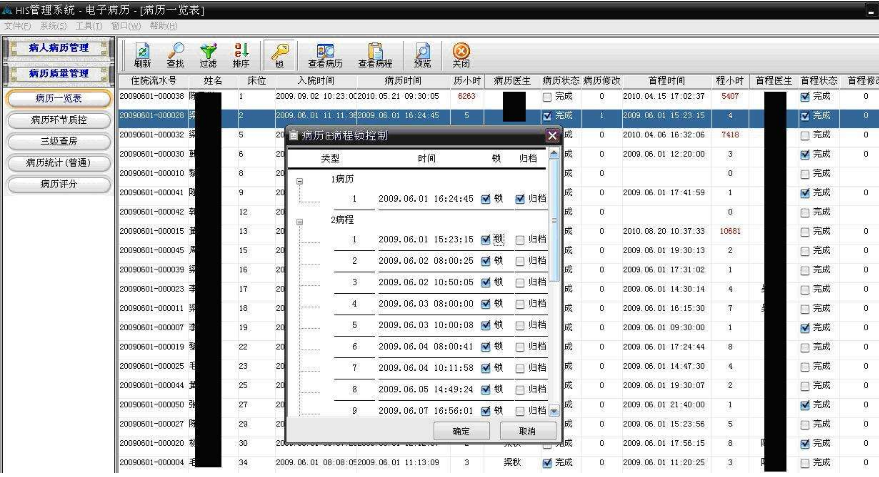Toggle 病历状态 完成 for row 20090601-000004
The height and width of the screenshot is (477, 879).
pyautogui.click(x=547, y=463)
